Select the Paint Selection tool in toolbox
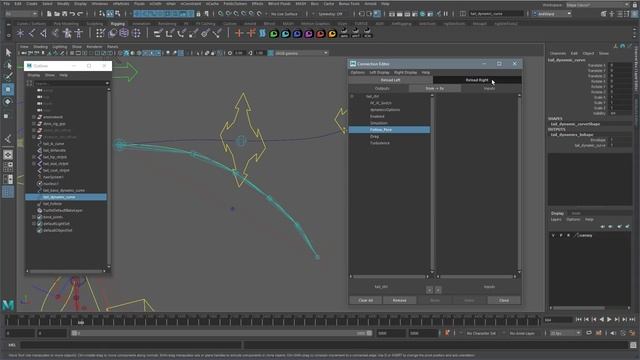 [x=8, y=77]
